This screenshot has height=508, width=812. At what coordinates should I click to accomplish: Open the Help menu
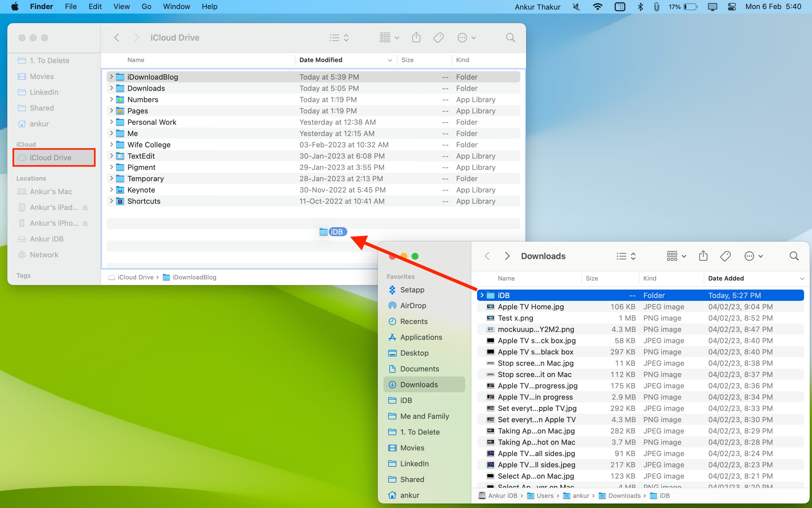(209, 7)
